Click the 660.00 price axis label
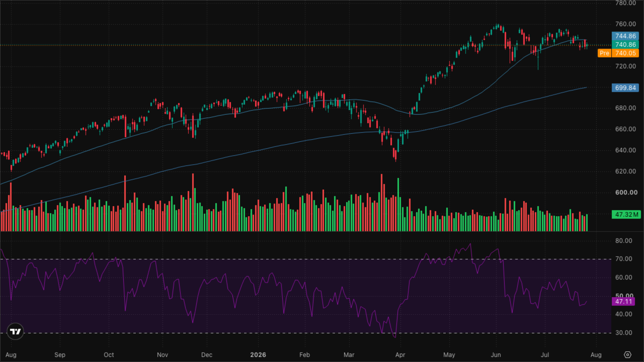This screenshot has height=362, width=644. pyautogui.click(x=625, y=129)
